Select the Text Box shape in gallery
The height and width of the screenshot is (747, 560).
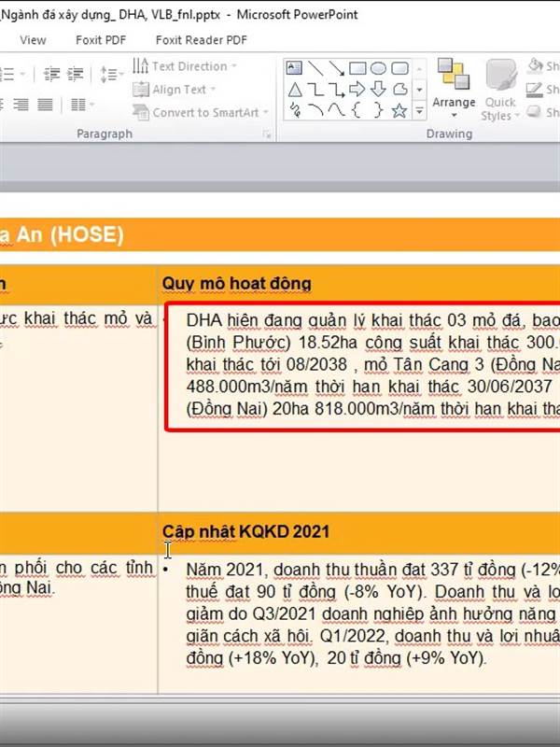click(294, 68)
